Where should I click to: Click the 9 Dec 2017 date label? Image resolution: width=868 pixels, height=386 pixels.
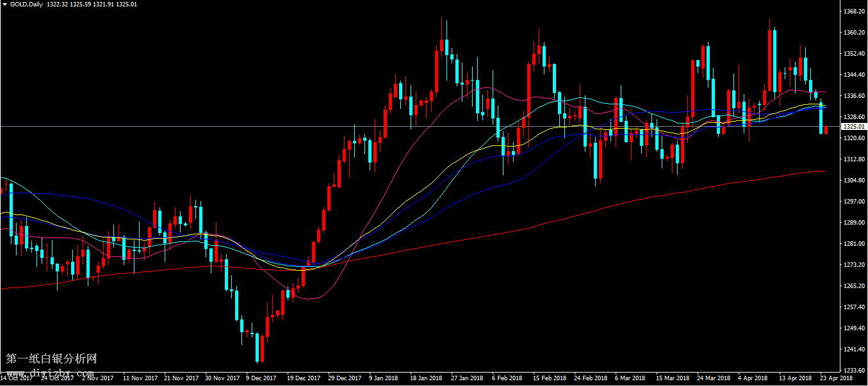pyautogui.click(x=263, y=378)
